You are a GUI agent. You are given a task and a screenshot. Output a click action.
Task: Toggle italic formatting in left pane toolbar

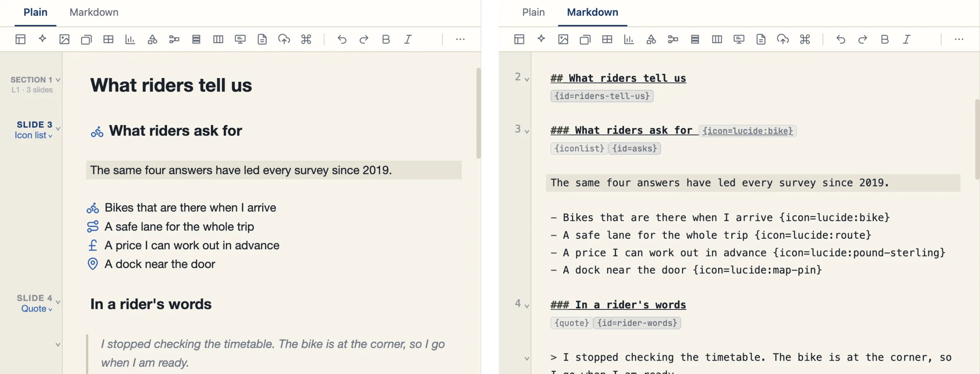pos(408,39)
